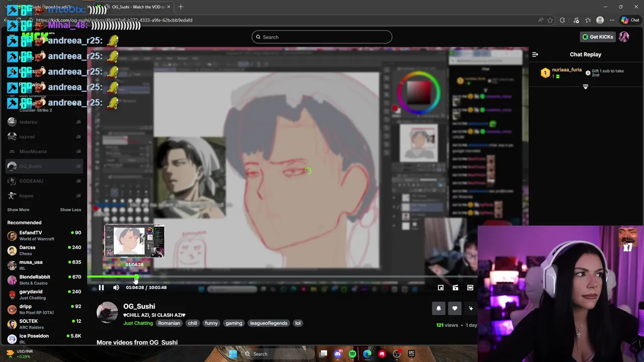Screen dimensions: 644x362
Task: Open tedereu followed channel
Action: click(44, 122)
